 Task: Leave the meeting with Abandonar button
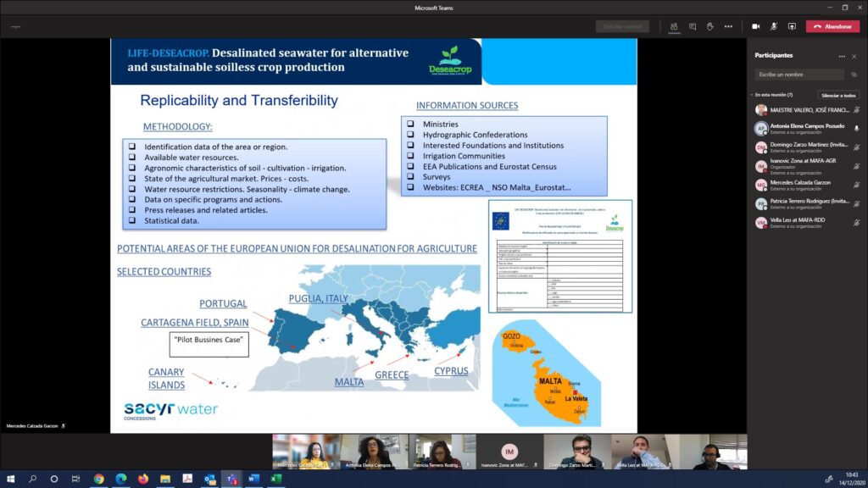click(832, 26)
